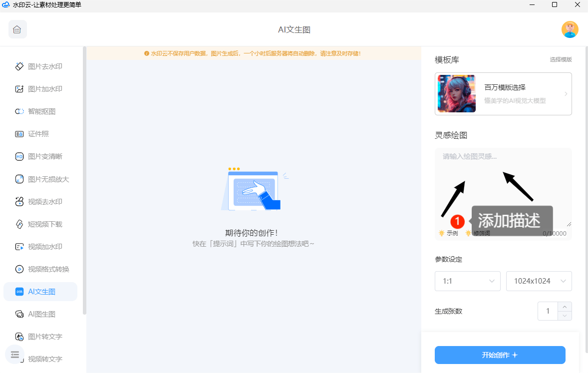Screen dimensions: 588x373
Task: Open the 1:1 aspect ratio dropdown
Action: (467, 281)
